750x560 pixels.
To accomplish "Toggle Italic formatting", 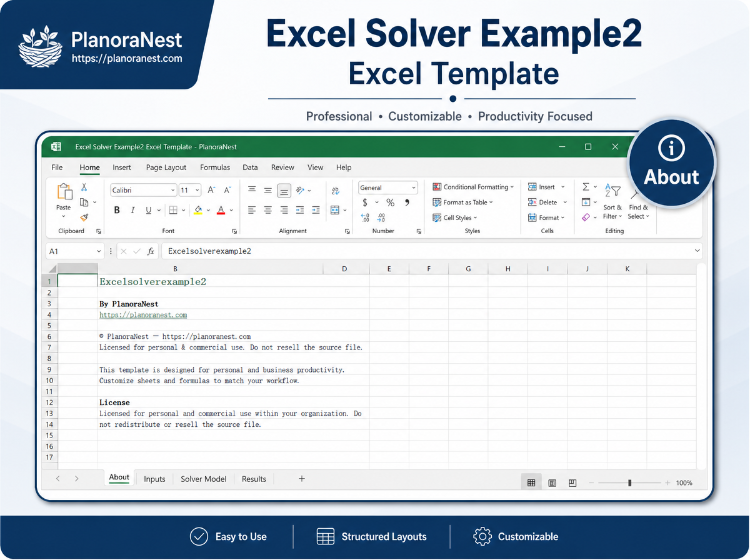I will point(132,211).
